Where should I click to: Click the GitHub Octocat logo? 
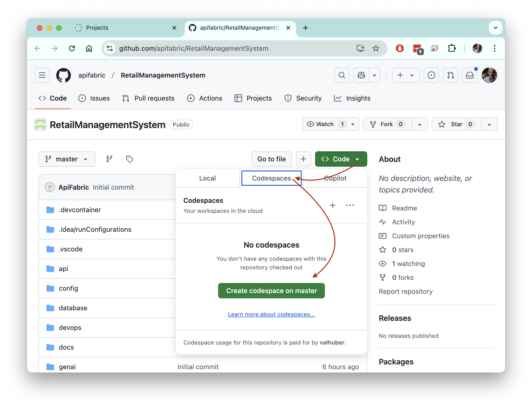[x=63, y=75]
